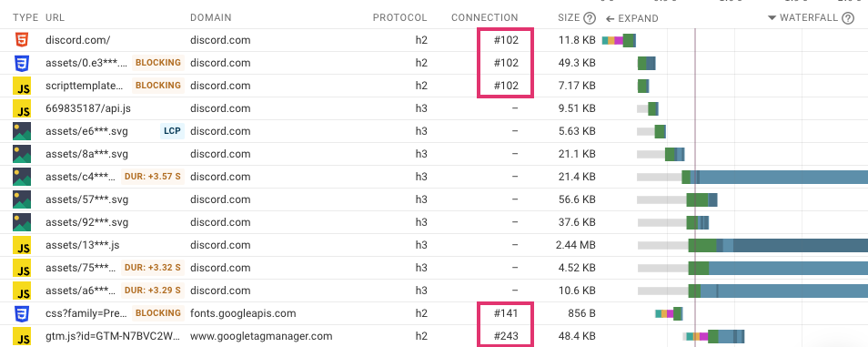Click the HTML icon for discord.com/
Screen dimensions: 868x347
click(22, 40)
